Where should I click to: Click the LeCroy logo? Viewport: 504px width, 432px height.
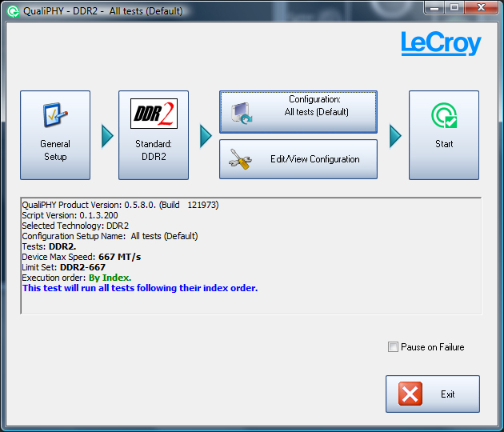[x=441, y=43]
